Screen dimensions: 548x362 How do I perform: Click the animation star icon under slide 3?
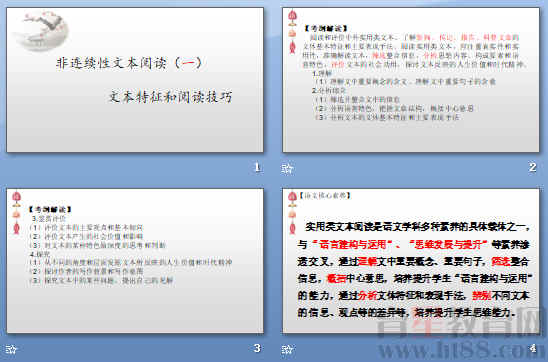[x=11, y=349]
